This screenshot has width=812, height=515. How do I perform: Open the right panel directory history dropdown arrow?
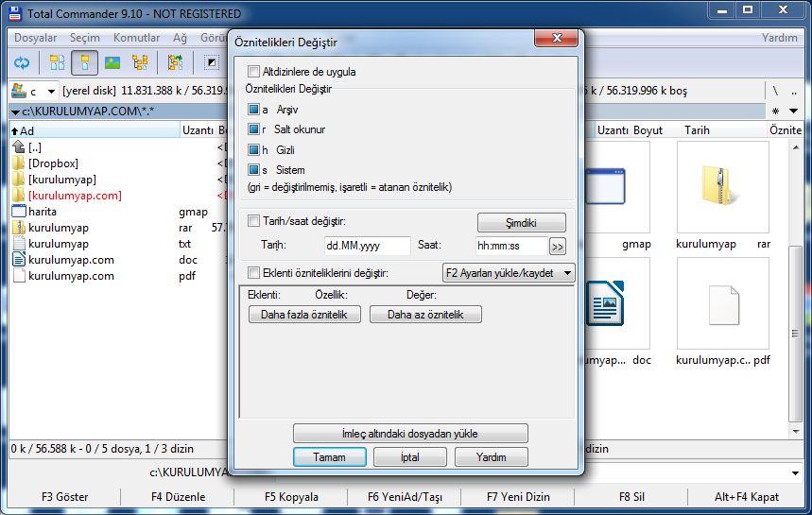[x=793, y=111]
